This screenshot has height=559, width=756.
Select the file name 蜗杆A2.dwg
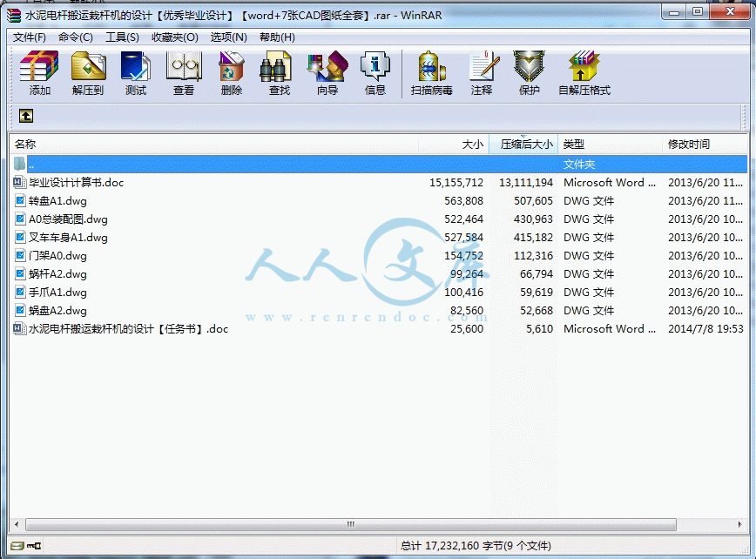tap(57, 274)
